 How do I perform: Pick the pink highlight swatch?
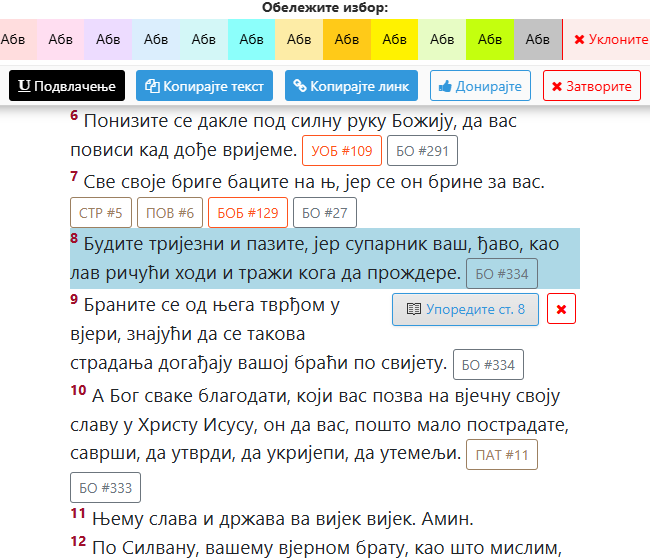tap(61, 39)
